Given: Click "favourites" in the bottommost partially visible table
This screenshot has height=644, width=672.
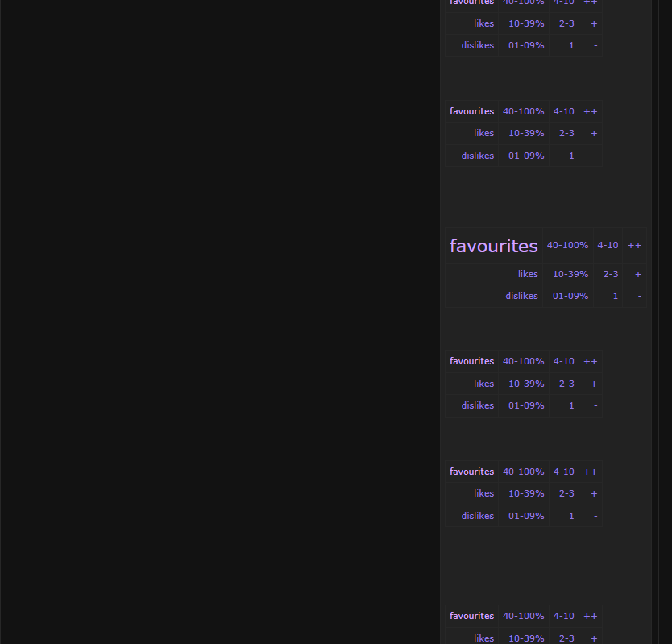Looking at the screenshot, I should 471,616.
